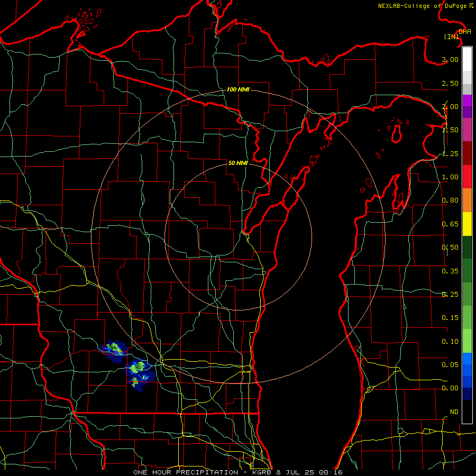Click the ND legend label
Screen dimensions: 476x476
click(x=454, y=412)
